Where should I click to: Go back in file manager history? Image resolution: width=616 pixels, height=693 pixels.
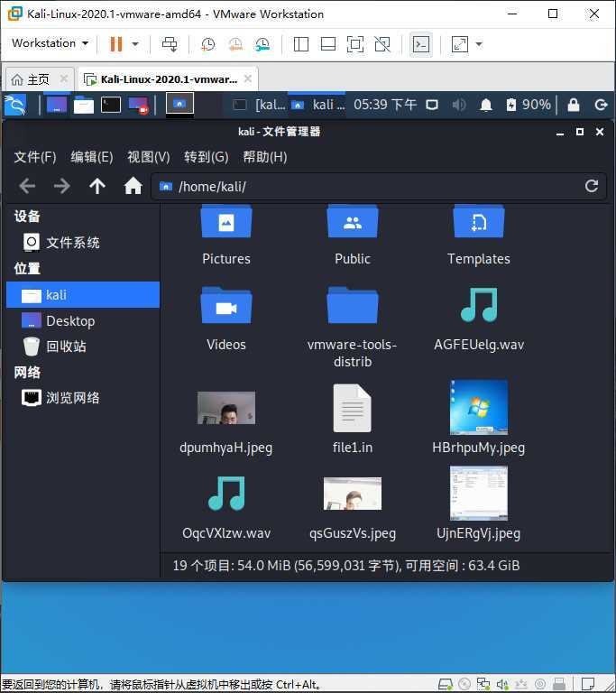pyautogui.click(x=27, y=186)
